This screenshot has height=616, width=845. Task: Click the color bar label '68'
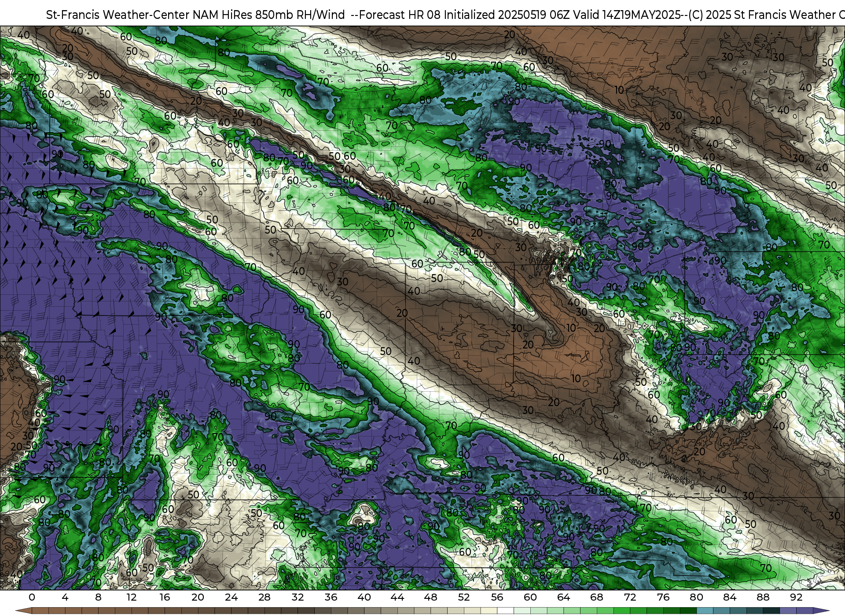click(x=597, y=597)
